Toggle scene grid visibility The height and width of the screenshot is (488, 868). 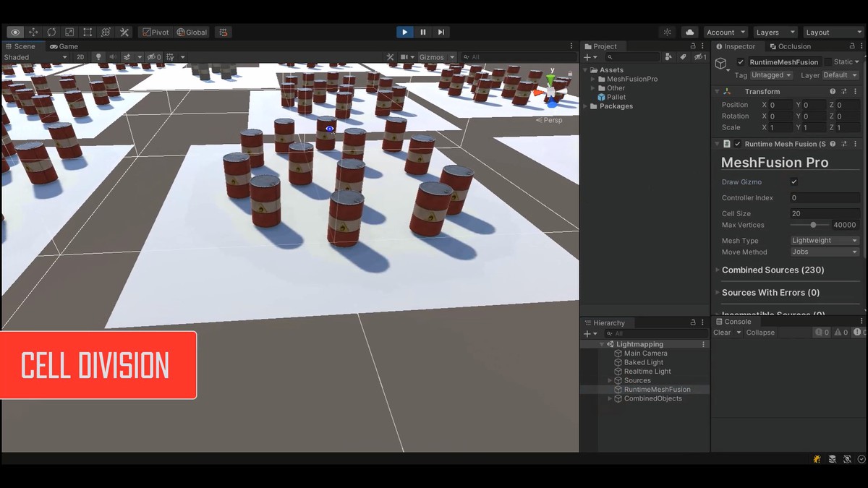point(170,56)
